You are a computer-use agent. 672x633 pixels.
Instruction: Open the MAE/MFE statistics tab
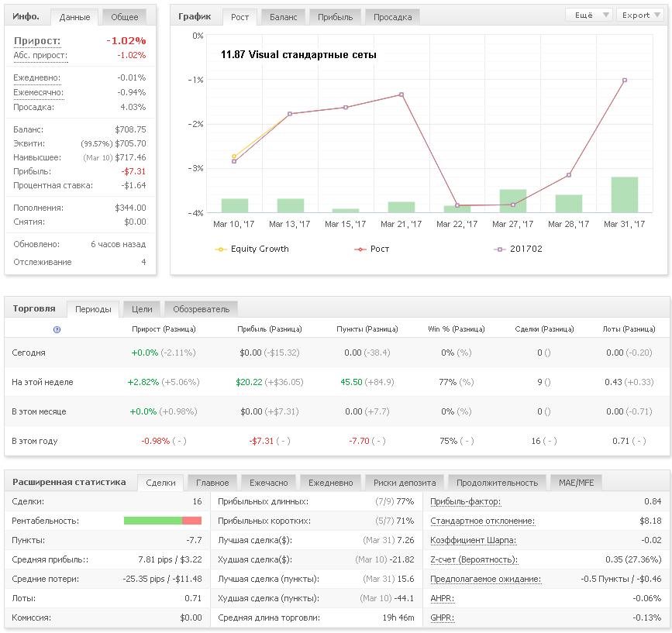pos(577,483)
